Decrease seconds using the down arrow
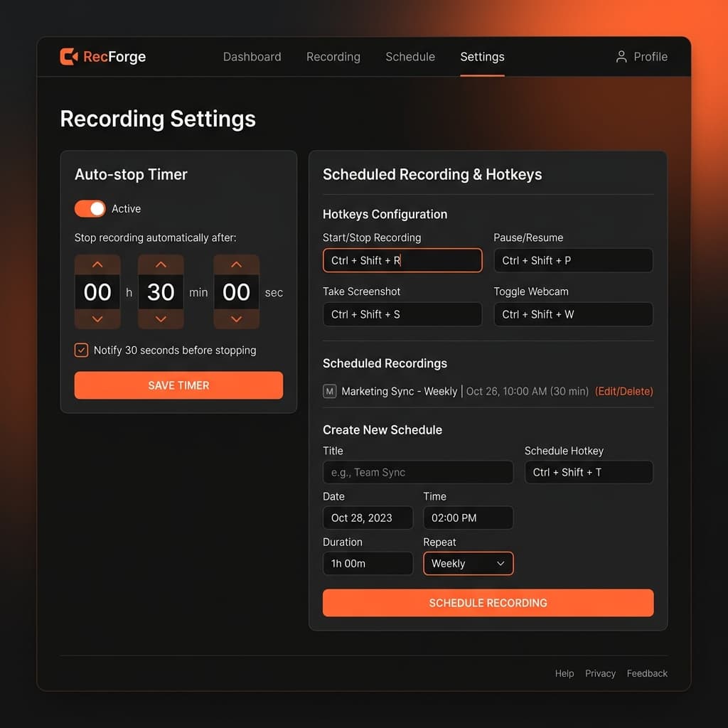 (236, 320)
